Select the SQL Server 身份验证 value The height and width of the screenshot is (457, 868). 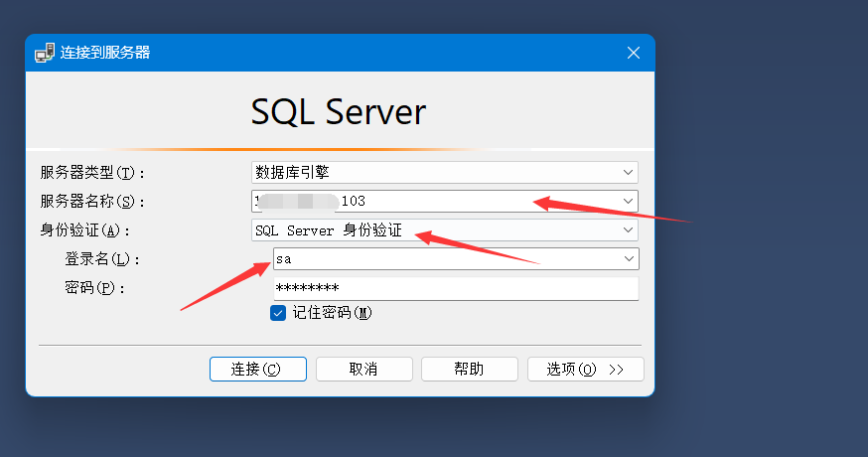[x=328, y=229]
